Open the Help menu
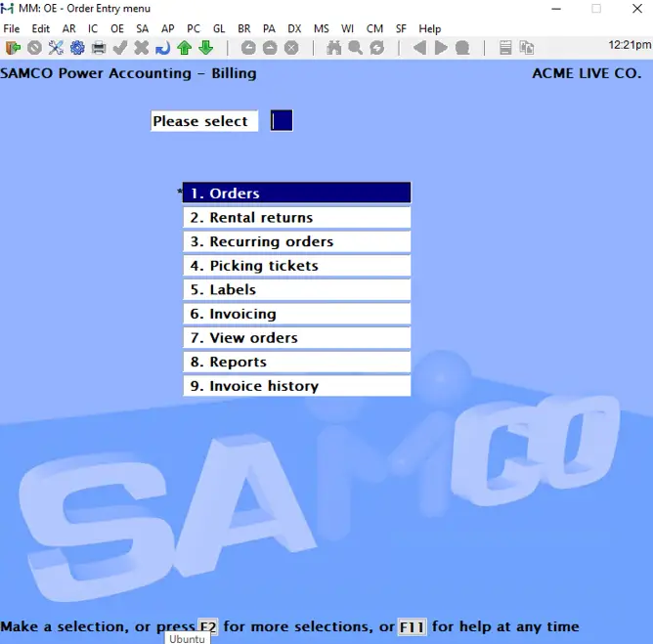The height and width of the screenshot is (644, 653). [x=430, y=29]
